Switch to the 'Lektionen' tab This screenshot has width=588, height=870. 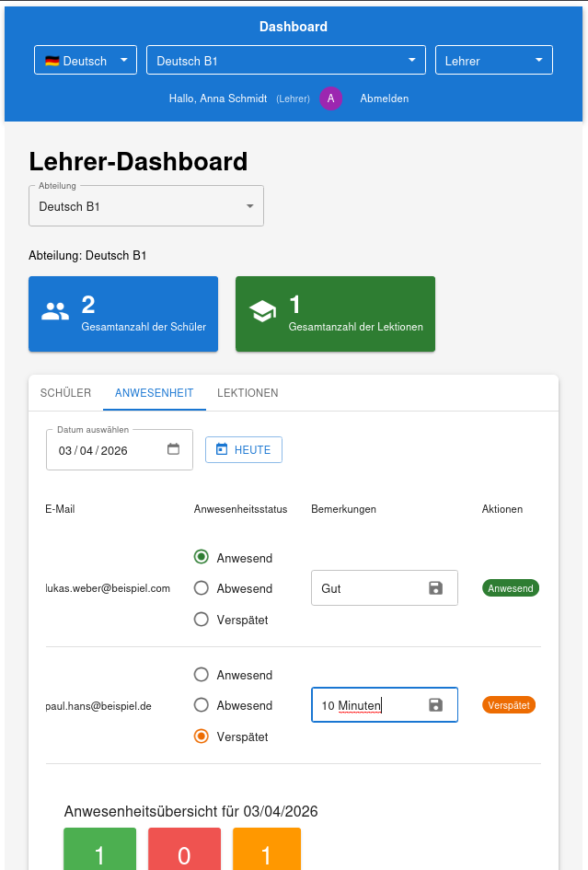tap(248, 393)
